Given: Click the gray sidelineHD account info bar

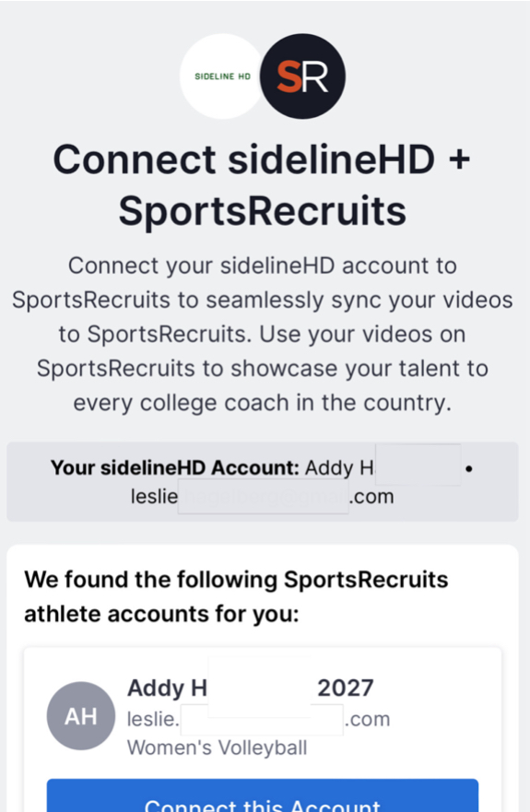Looking at the screenshot, I should [x=262, y=482].
